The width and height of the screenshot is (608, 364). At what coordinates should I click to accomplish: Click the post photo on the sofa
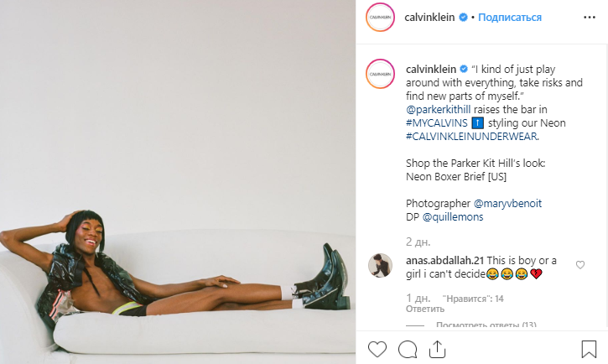pyautogui.click(x=178, y=182)
